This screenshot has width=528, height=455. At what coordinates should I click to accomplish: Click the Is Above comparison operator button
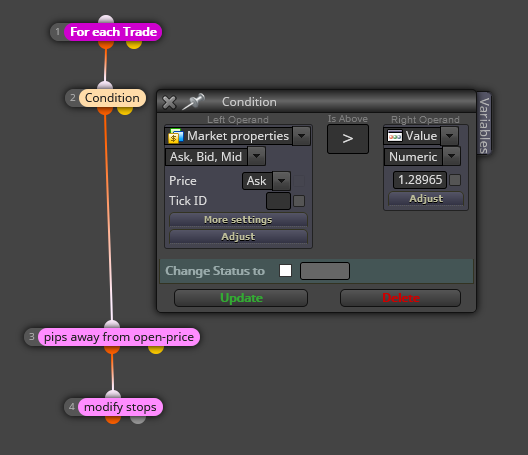(348, 139)
